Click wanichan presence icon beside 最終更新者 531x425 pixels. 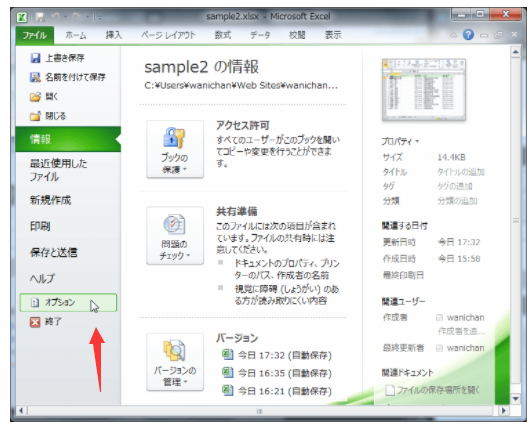(439, 348)
